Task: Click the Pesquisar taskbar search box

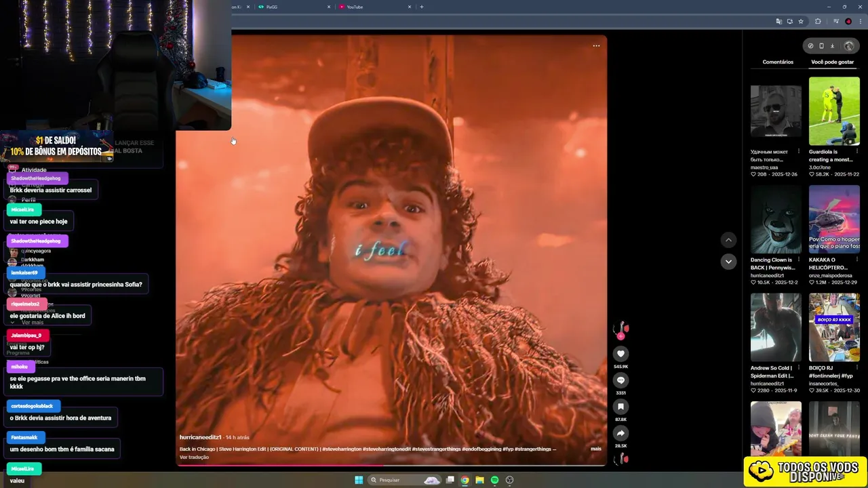Action: pos(405,480)
